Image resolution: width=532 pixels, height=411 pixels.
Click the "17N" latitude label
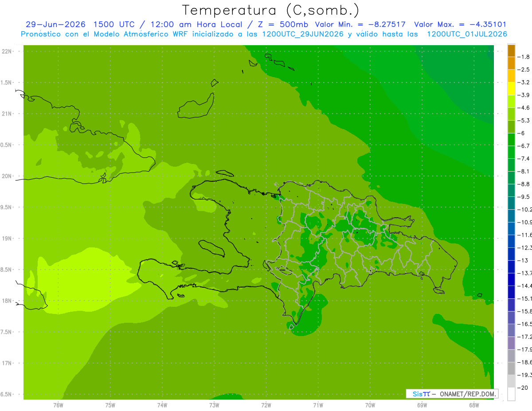[x=7, y=363]
